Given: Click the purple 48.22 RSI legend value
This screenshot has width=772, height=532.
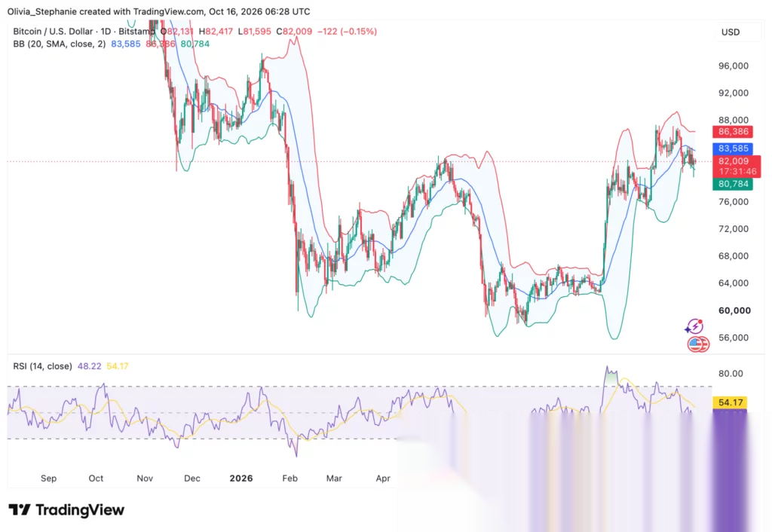Looking at the screenshot, I should (x=89, y=366).
